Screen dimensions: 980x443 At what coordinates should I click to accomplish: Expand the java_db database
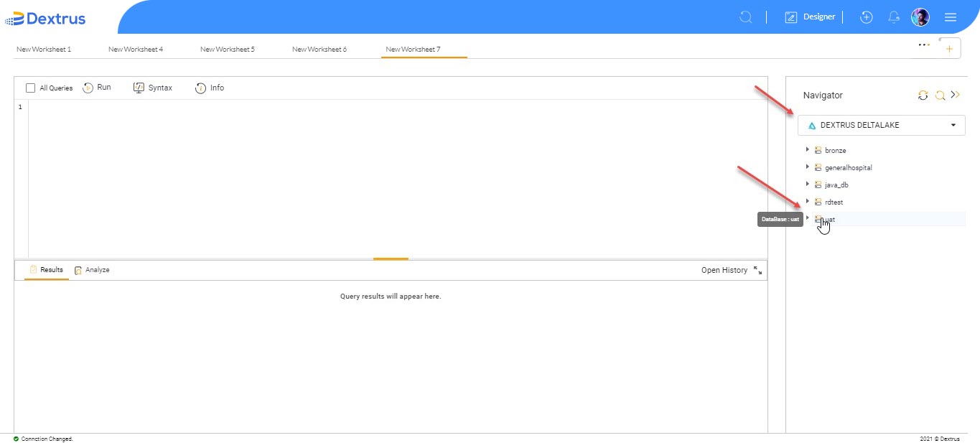(808, 184)
